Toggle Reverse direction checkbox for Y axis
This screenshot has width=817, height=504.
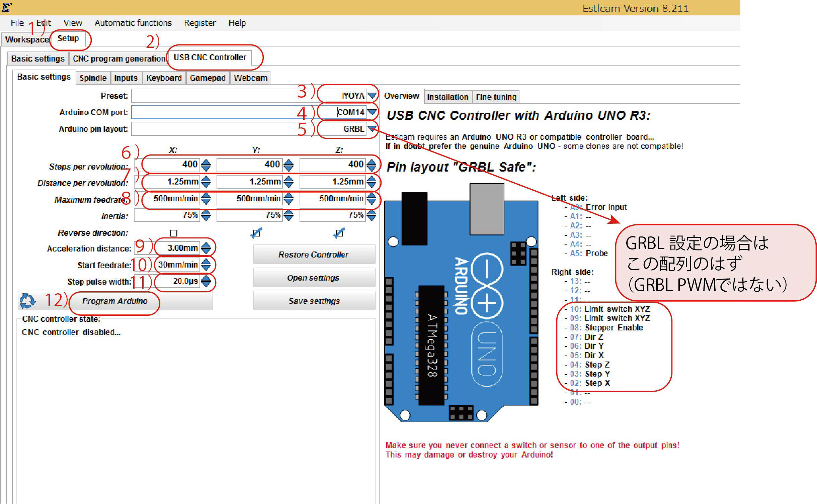coord(256,233)
